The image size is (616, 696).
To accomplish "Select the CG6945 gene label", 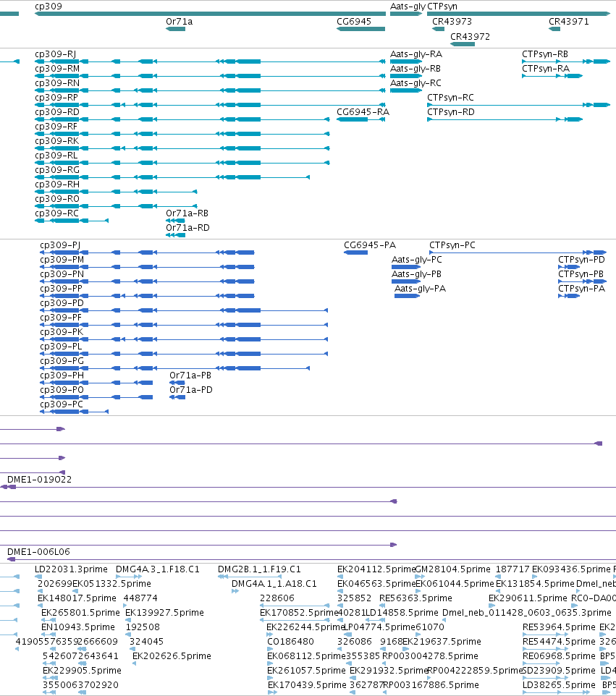I will (x=354, y=22).
